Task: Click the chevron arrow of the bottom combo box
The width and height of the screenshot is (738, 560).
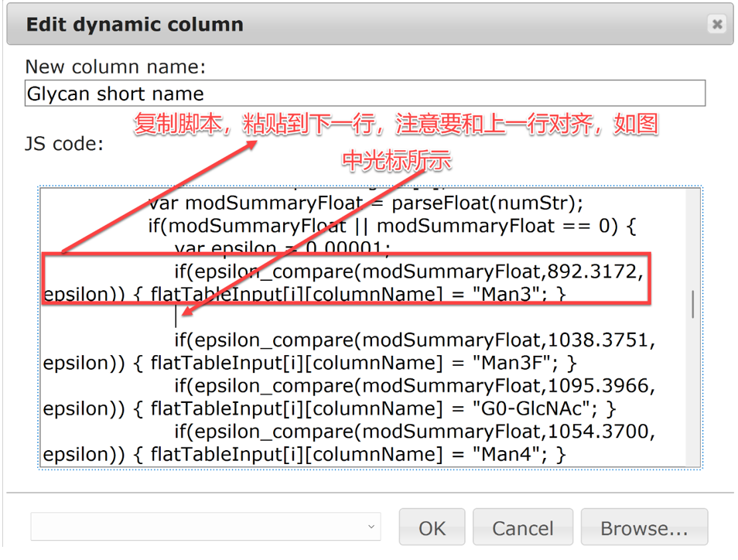Action: 371,528
